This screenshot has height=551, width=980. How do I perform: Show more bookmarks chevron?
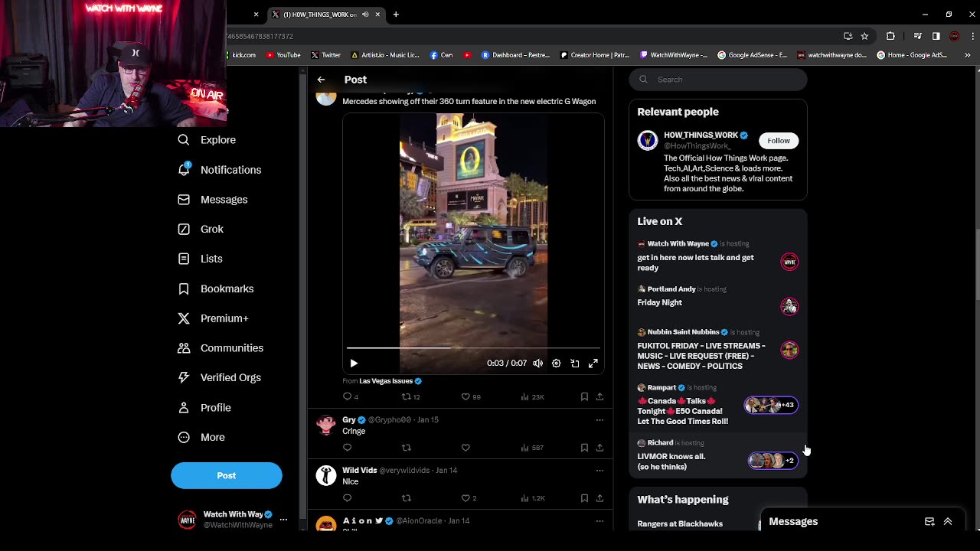point(968,55)
